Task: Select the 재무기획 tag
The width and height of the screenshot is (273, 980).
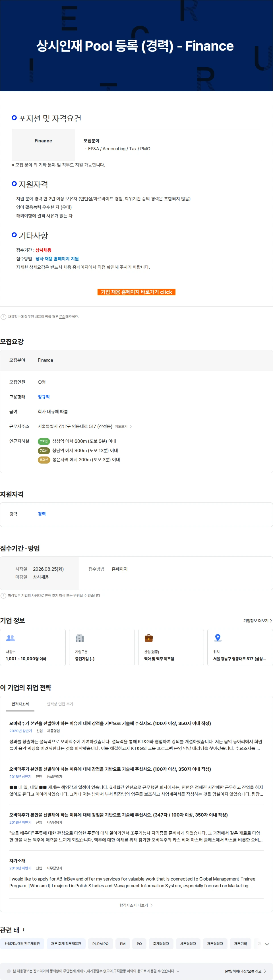Action: (241, 944)
